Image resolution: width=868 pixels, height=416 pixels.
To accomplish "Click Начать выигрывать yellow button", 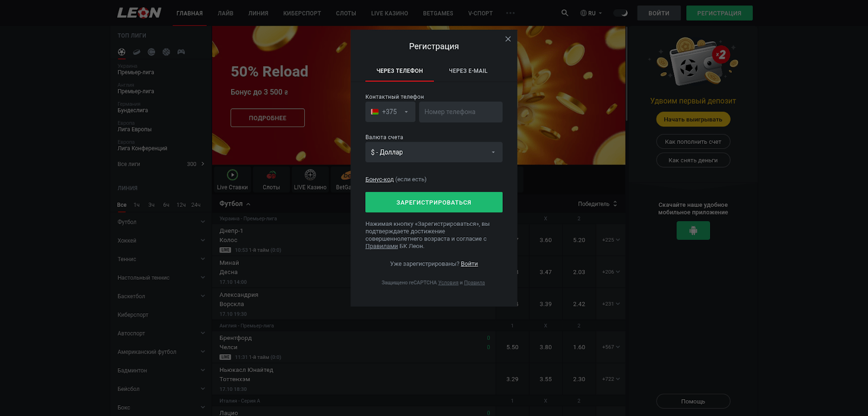I will (x=693, y=119).
